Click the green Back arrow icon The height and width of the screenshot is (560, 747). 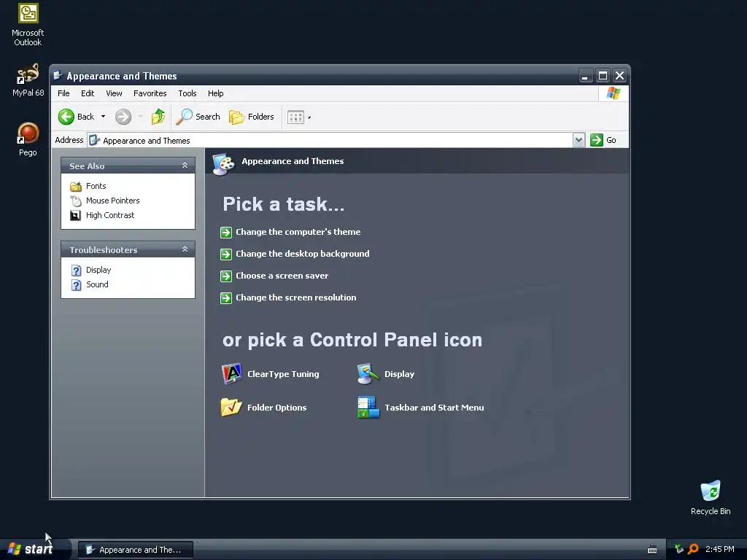tap(66, 117)
